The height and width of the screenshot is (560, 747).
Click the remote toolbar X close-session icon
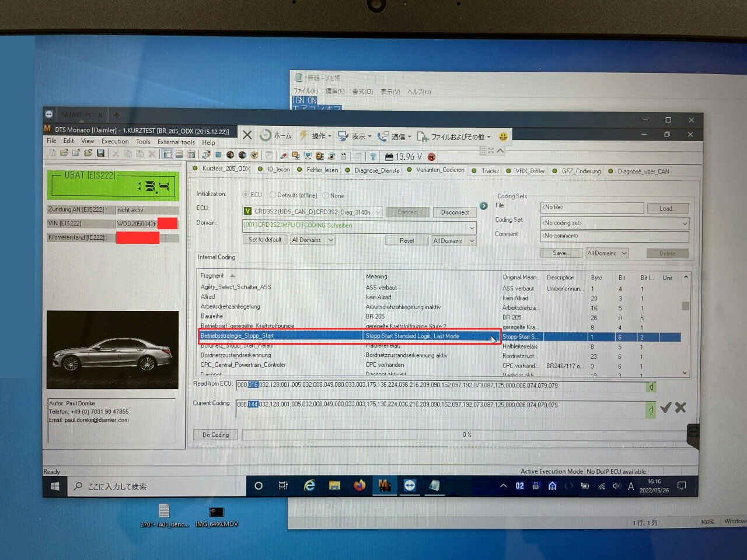point(247,135)
